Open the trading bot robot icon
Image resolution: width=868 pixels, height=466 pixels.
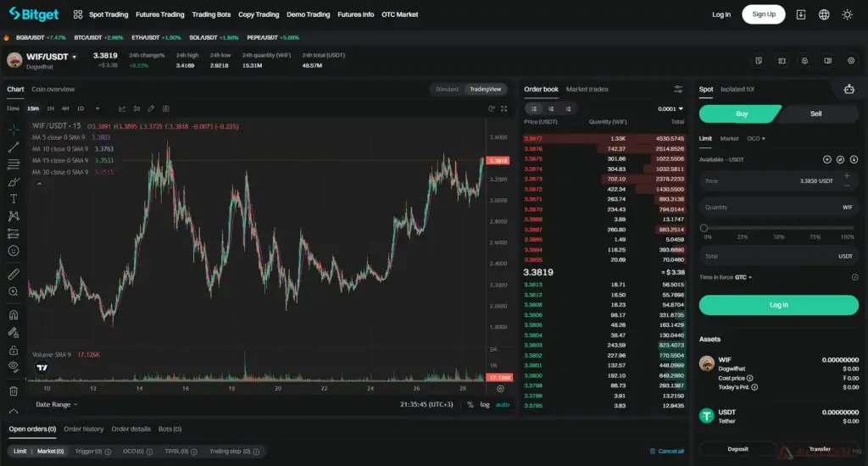pos(849,89)
